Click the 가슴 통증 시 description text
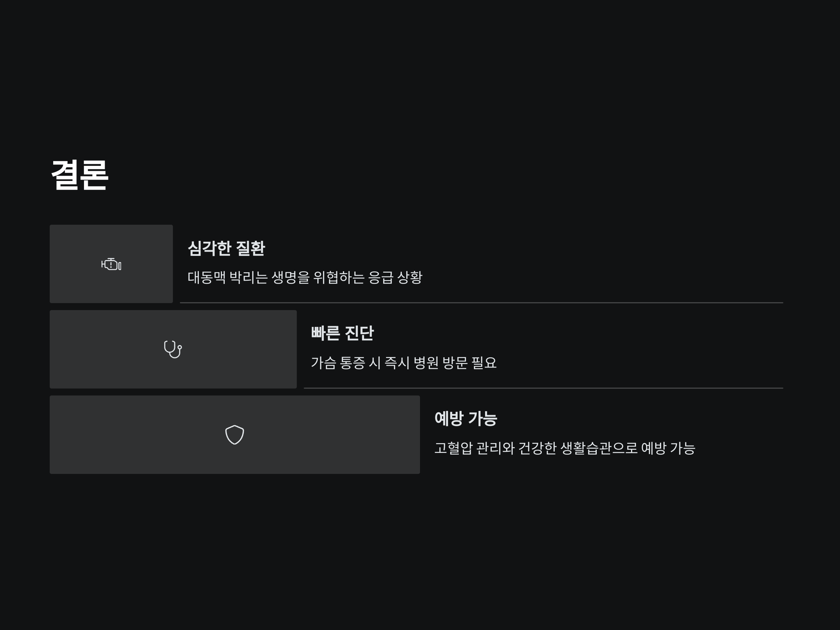The height and width of the screenshot is (630, 840). pyautogui.click(x=404, y=363)
